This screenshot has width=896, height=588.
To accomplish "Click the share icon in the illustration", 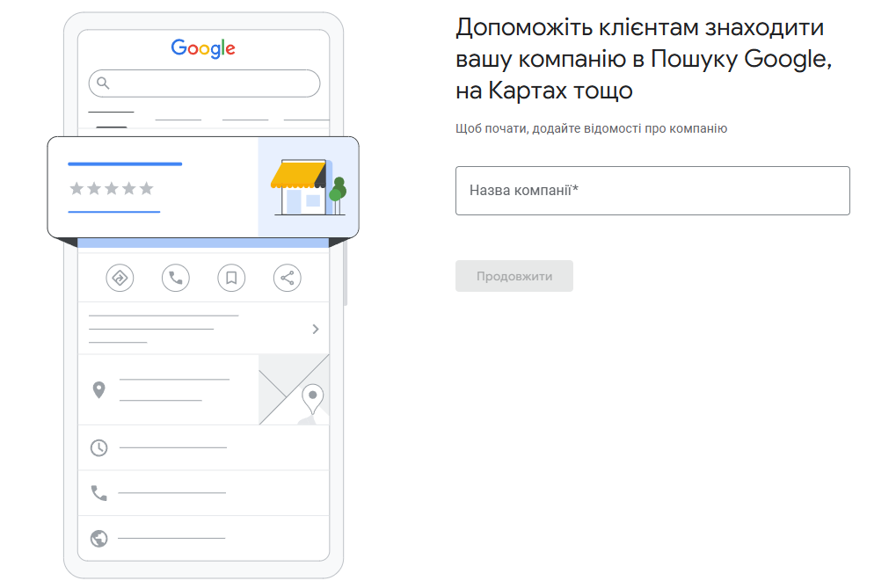I will (x=287, y=279).
